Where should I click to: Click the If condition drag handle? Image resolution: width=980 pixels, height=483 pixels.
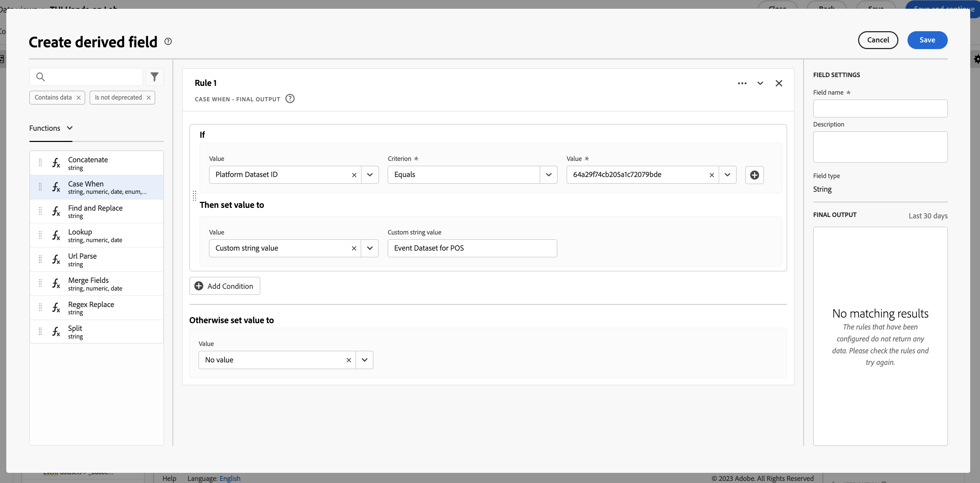coord(194,196)
